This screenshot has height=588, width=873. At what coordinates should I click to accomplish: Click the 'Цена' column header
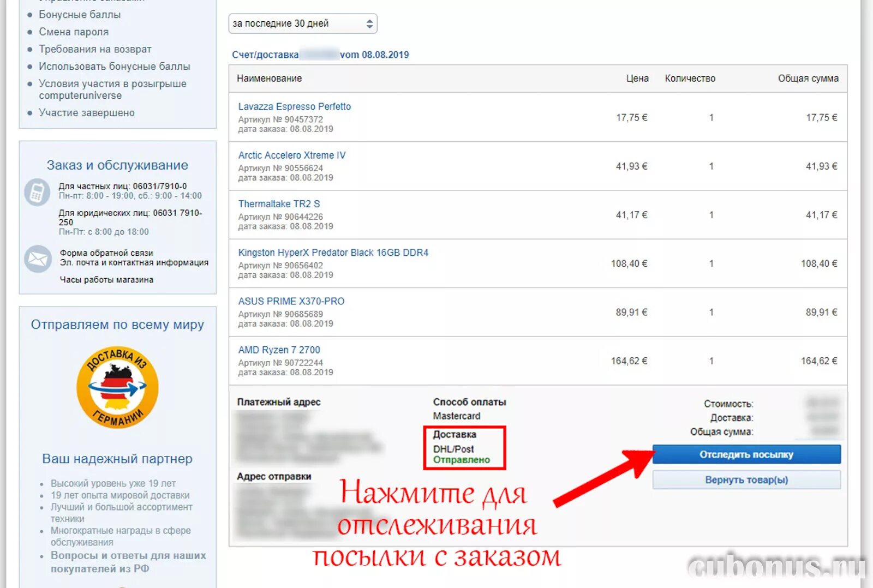(x=637, y=79)
